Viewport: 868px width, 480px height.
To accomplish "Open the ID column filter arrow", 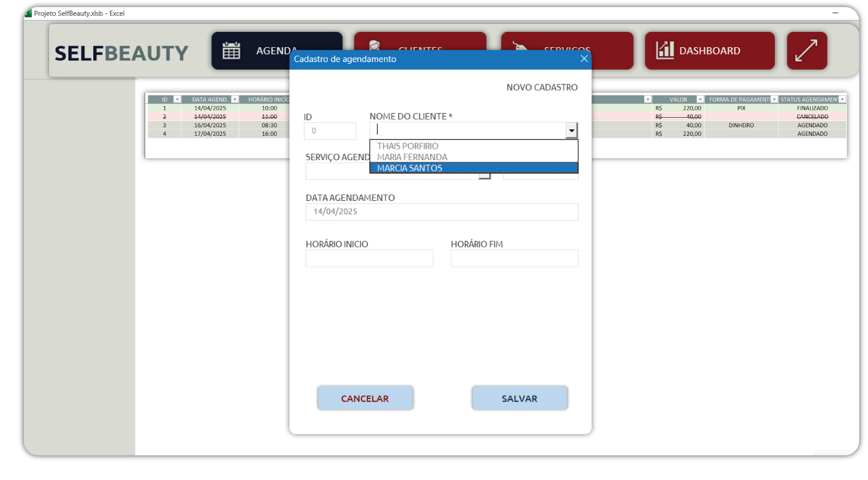I will tap(177, 100).
